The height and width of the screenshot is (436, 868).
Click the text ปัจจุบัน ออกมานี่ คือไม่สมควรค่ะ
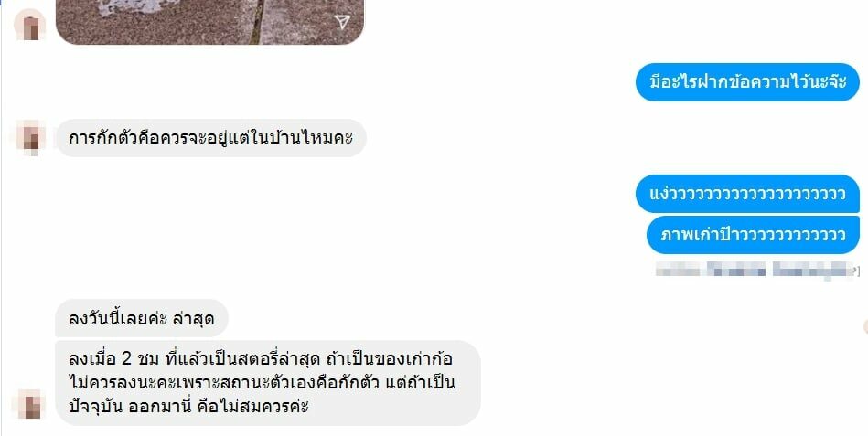(188, 407)
